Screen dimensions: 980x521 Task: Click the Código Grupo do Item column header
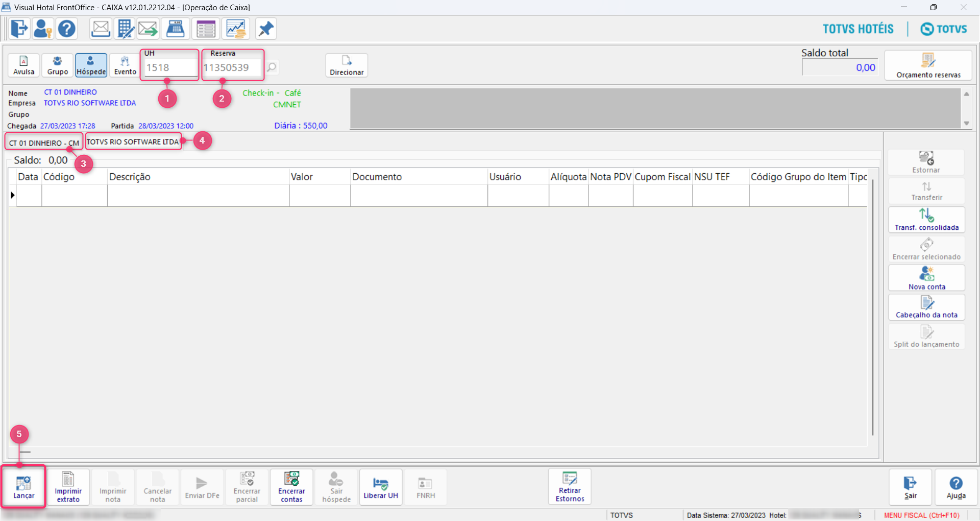pyautogui.click(x=799, y=177)
